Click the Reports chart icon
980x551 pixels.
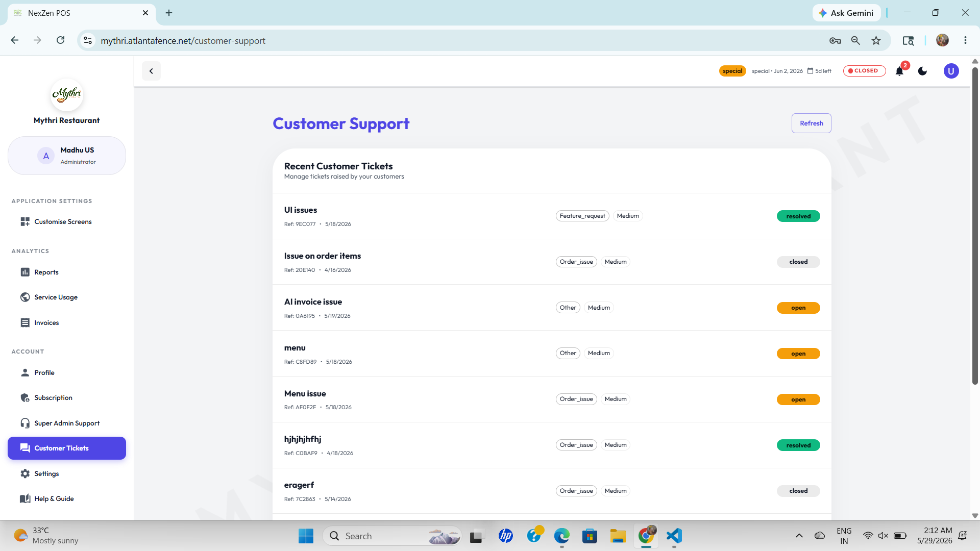[25, 272]
